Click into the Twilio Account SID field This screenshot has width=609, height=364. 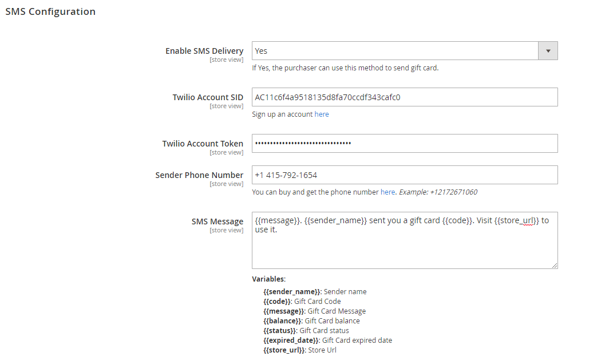click(405, 97)
